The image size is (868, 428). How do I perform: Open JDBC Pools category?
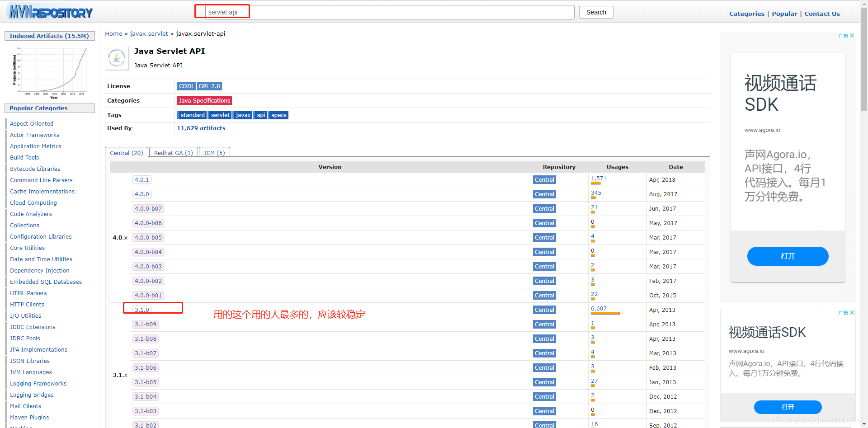click(x=25, y=339)
